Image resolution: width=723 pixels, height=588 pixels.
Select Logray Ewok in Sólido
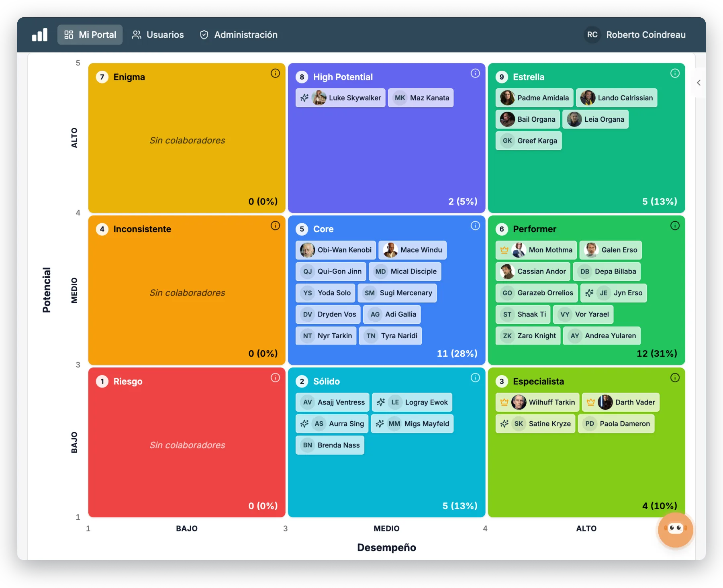(412, 402)
